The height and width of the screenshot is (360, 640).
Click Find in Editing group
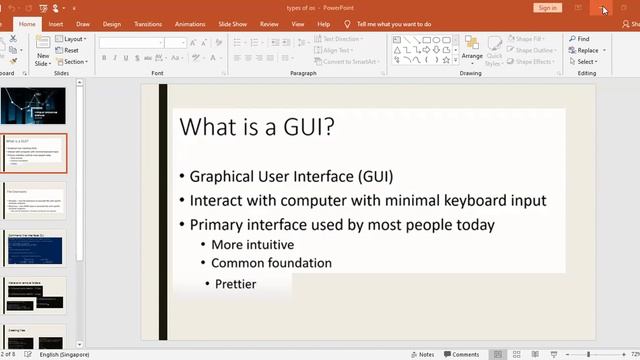[580, 39]
